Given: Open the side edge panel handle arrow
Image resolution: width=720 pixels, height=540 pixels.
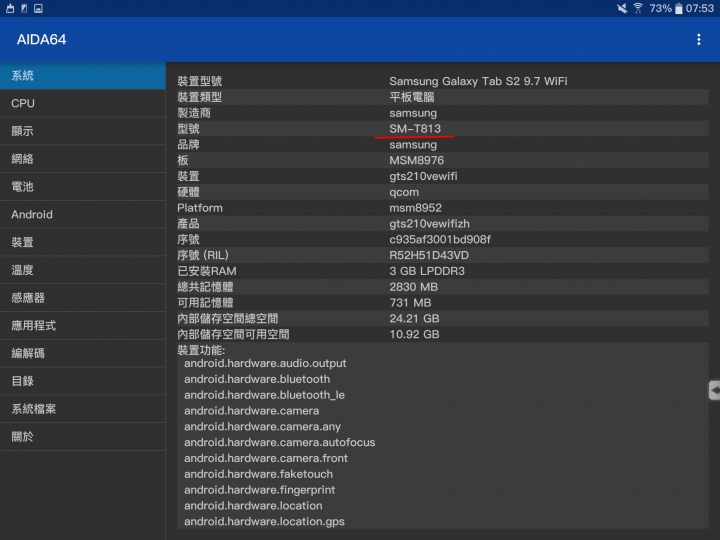Looking at the screenshot, I should pos(714,390).
